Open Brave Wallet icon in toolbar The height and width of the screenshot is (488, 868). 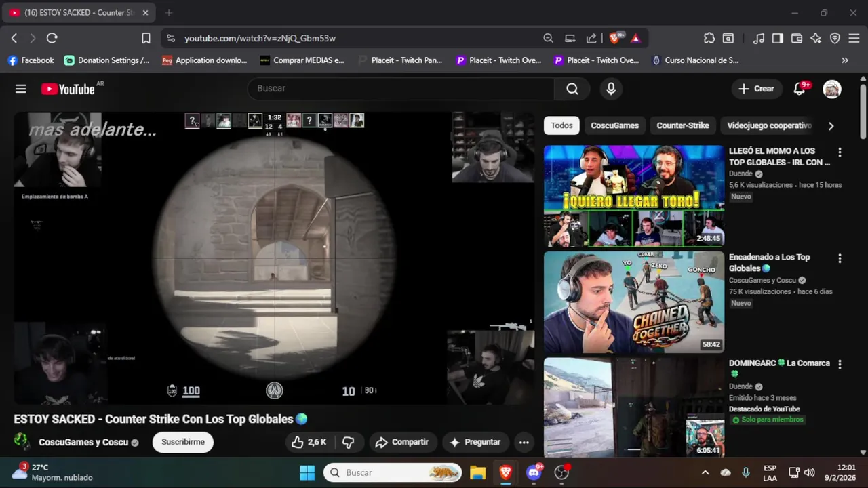[x=797, y=38]
